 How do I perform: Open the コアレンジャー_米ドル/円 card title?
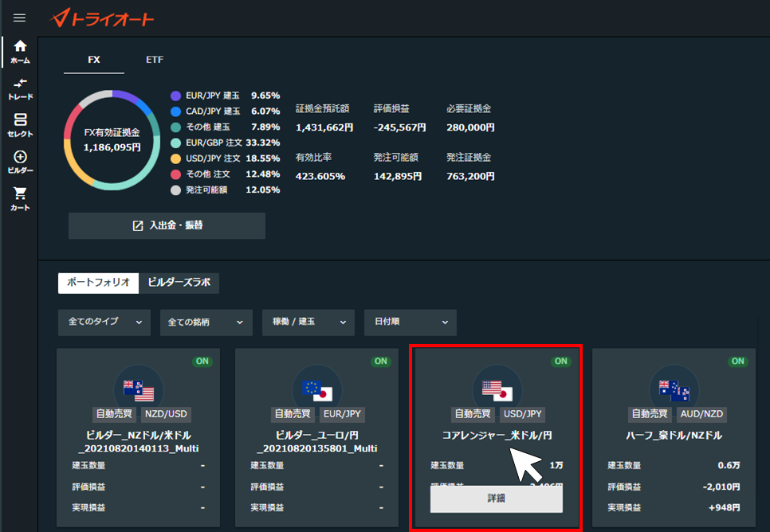497,436
